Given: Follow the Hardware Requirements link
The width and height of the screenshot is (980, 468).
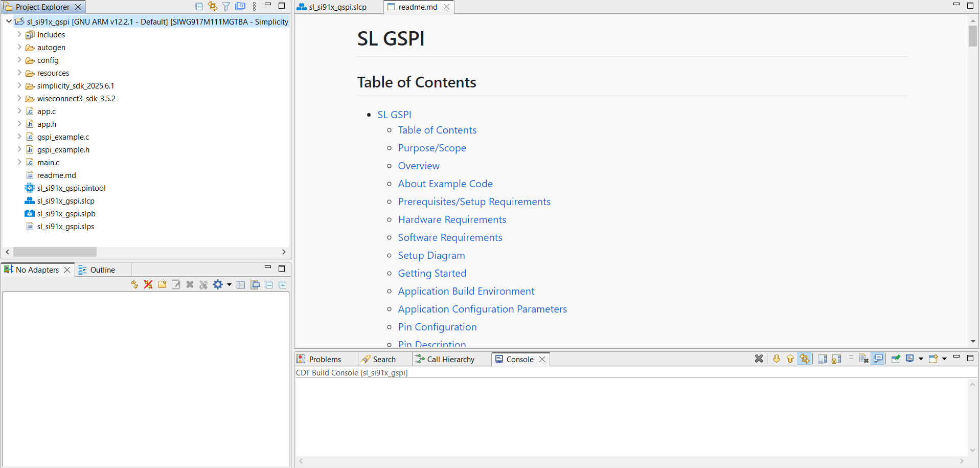Looking at the screenshot, I should (451, 219).
